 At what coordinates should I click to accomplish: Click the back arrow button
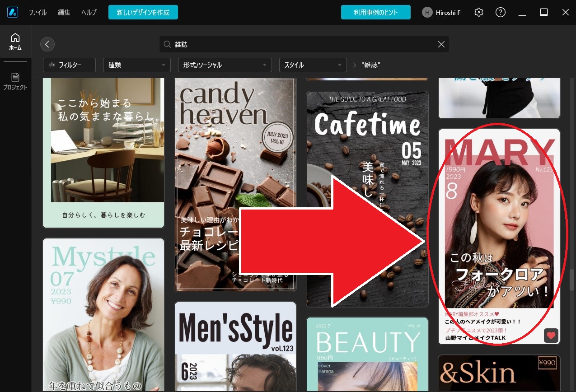pyautogui.click(x=47, y=44)
